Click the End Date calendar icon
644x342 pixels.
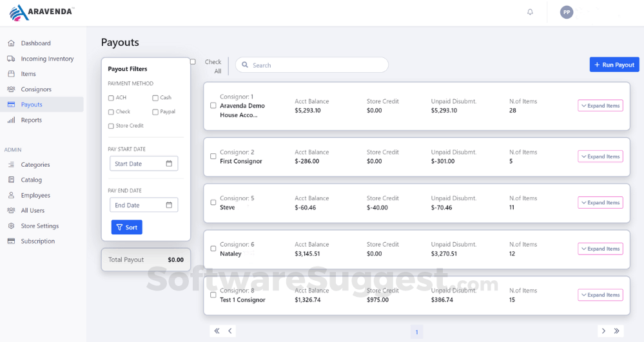[169, 205]
